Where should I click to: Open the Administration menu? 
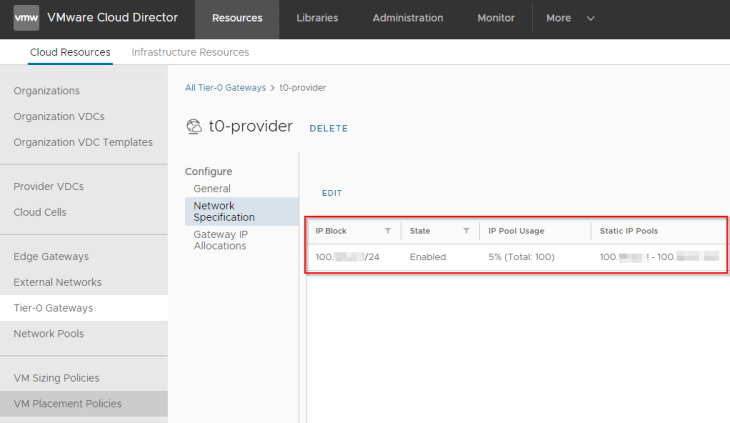tap(407, 18)
